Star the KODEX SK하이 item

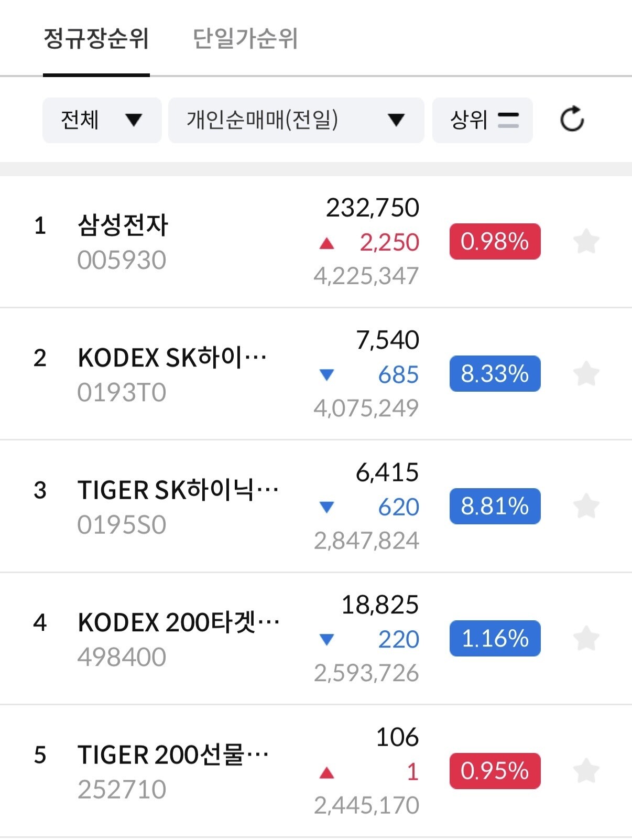(586, 374)
